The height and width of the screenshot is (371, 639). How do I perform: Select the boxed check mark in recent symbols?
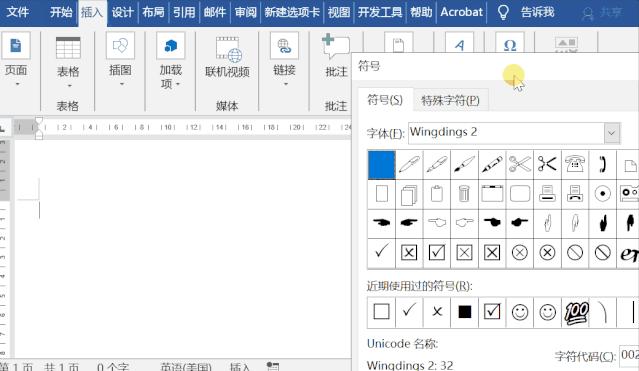coord(492,312)
